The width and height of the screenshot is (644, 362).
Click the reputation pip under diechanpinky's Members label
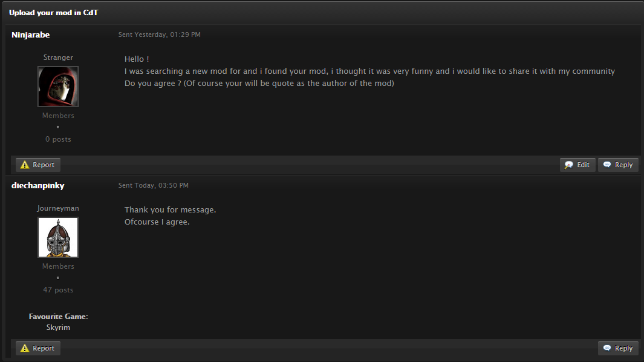[58, 278]
